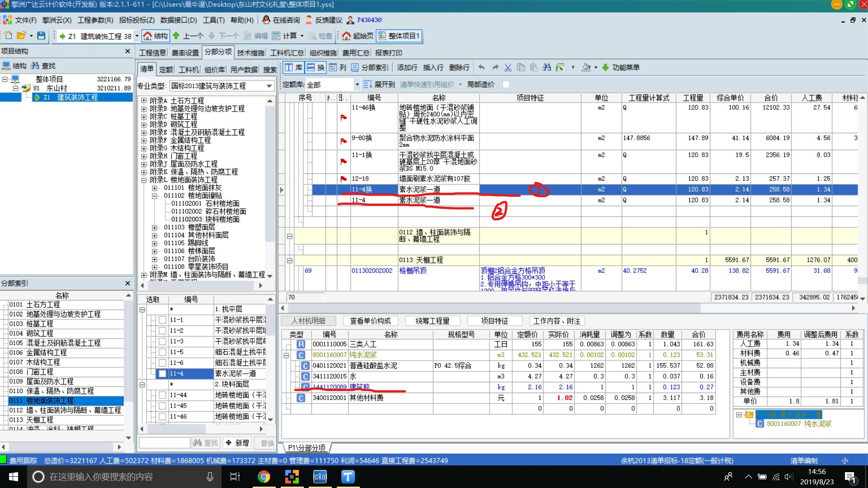Click the paint bucket fill icon

(x=586, y=67)
